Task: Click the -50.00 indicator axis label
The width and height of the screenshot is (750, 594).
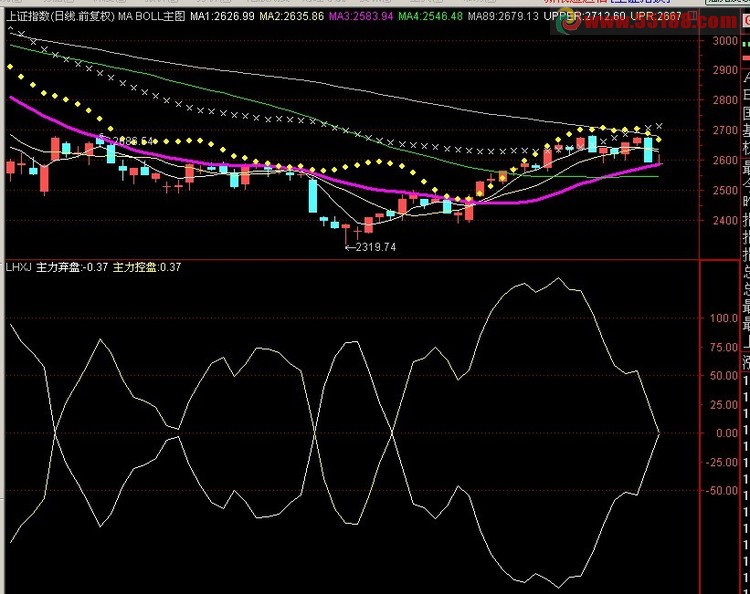Action: coord(722,491)
